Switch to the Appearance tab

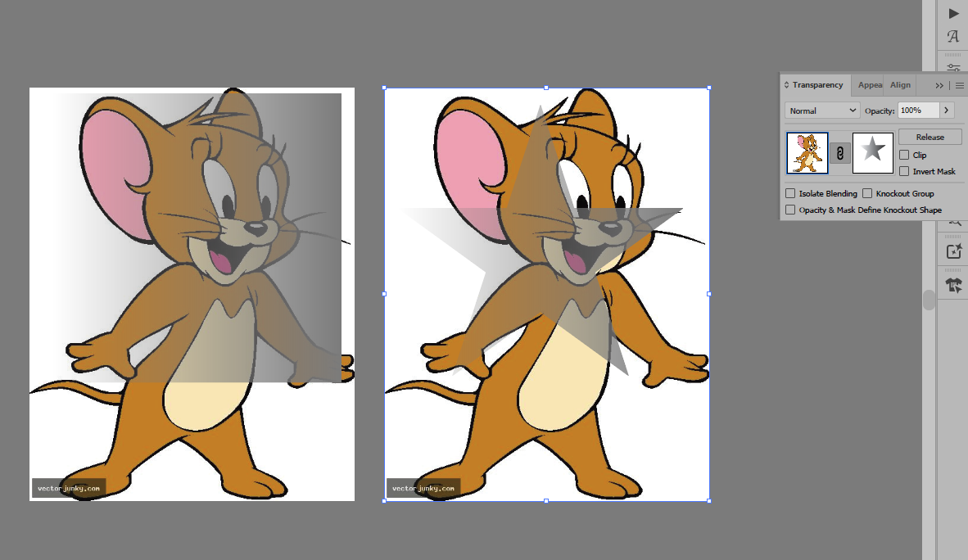pos(870,84)
